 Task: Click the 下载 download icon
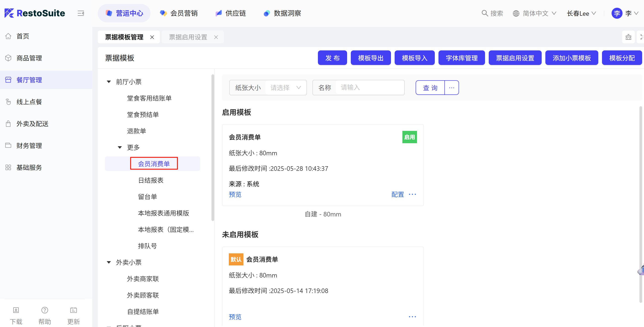(x=16, y=310)
